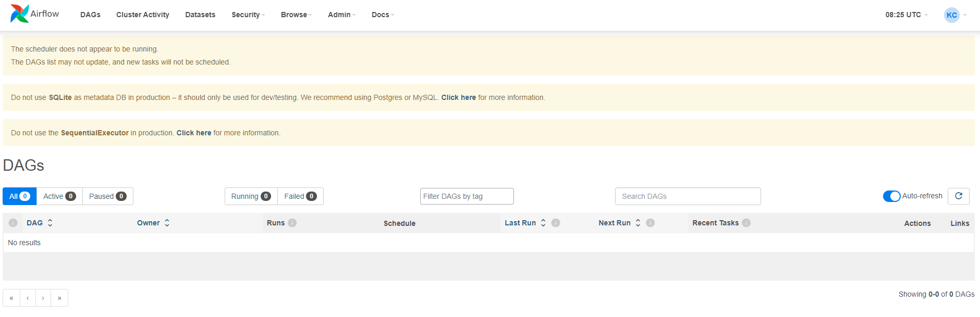Go to next page of DAGs
This screenshot has height=317, width=980.
click(43, 298)
